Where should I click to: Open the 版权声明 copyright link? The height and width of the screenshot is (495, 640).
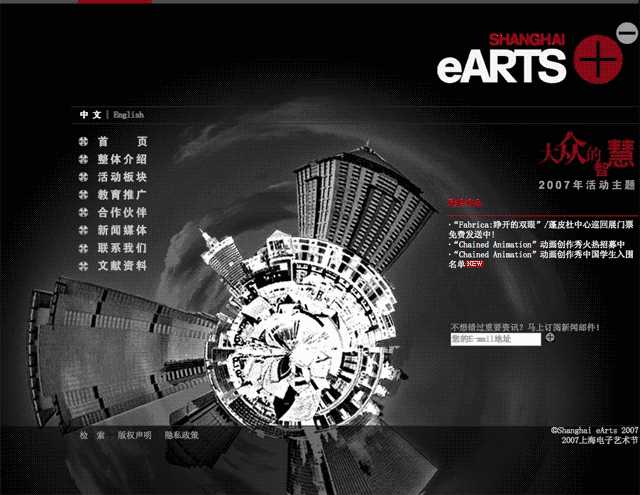pos(135,435)
